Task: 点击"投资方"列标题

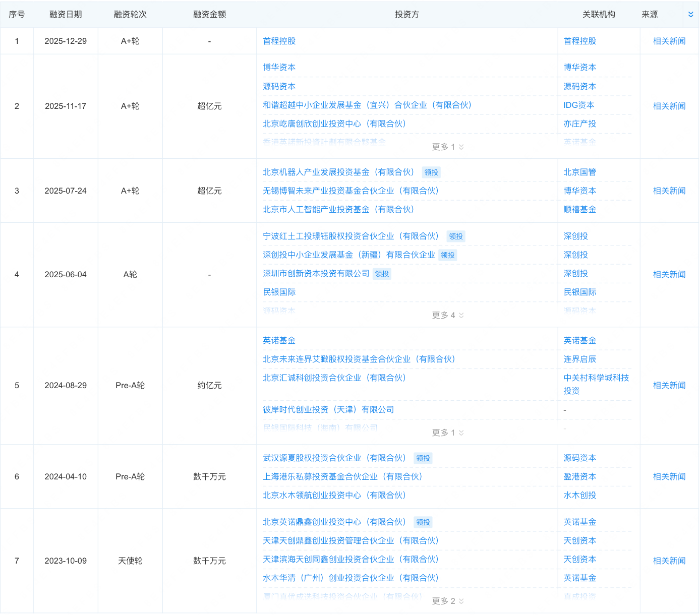Action: [x=406, y=14]
